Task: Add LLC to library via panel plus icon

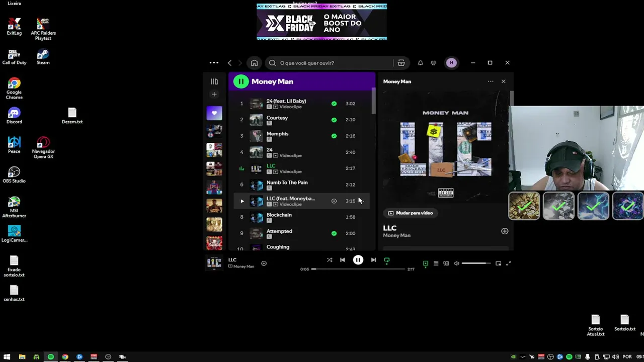Action: [505, 231]
